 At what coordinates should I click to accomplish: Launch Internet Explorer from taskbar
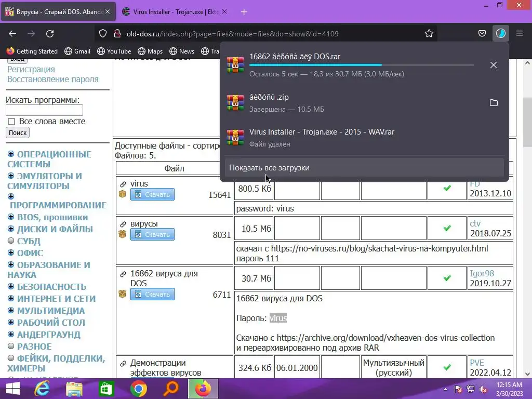click(42, 389)
